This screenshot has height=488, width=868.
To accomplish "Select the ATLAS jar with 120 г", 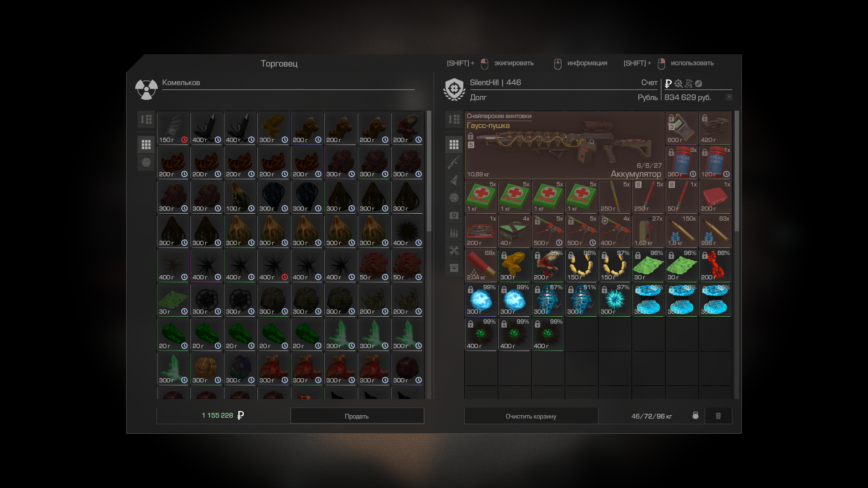I will [x=715, y=163].
